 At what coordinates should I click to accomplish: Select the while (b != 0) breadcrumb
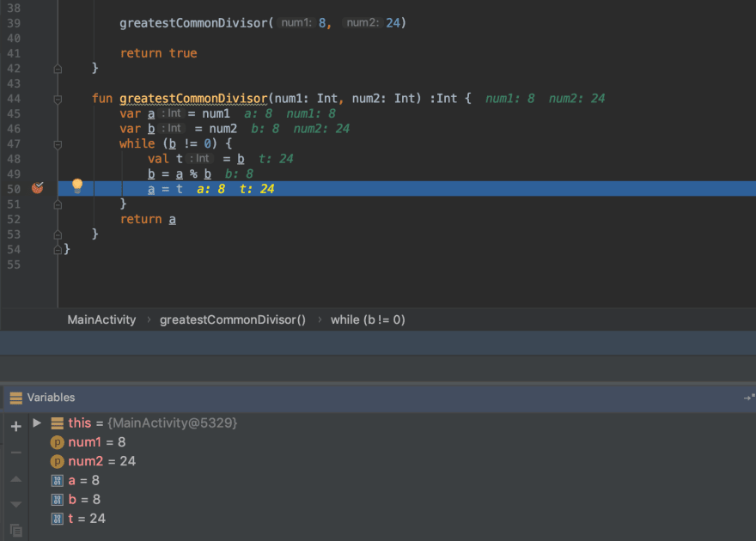368,320
